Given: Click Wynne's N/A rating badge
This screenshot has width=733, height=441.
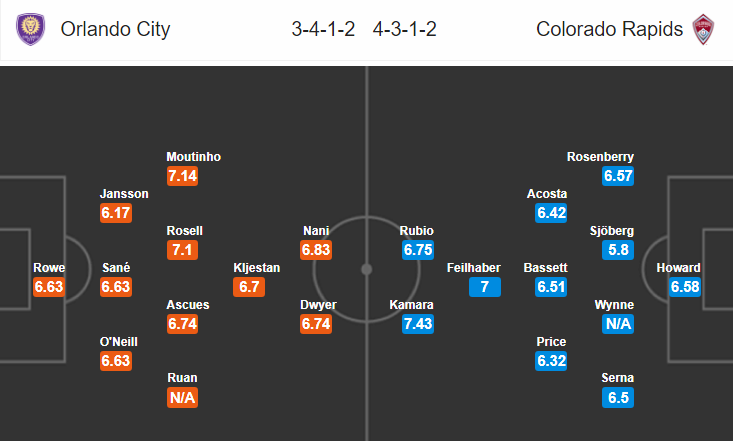Looking at the screenshot, I should click(x=618, y=324).
